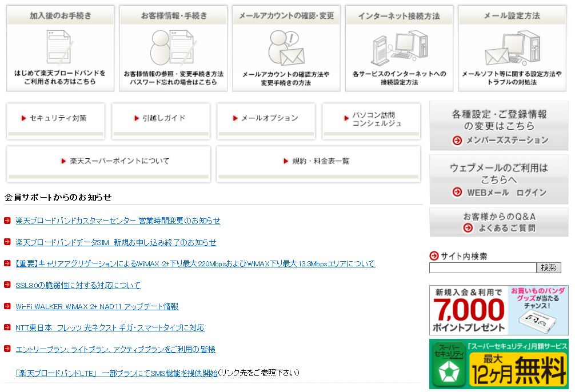Click the 会員サポートからのお知らせ heading
The image size is (575, 392).
[x=58, y=197]
